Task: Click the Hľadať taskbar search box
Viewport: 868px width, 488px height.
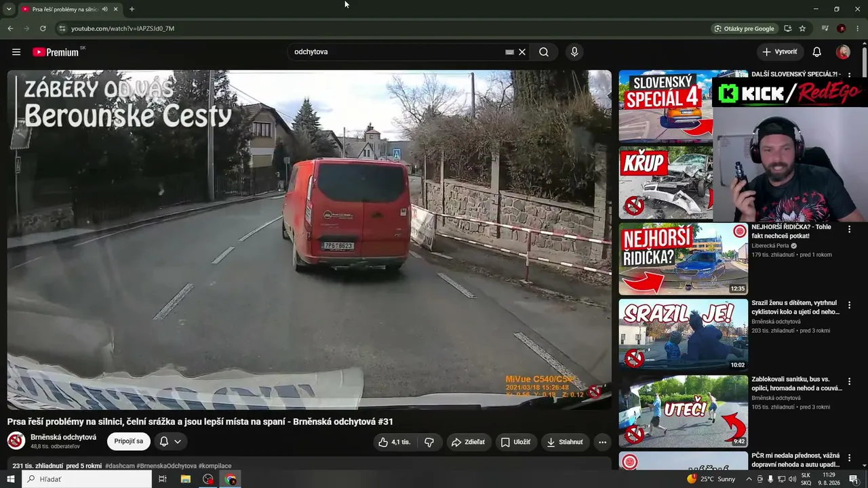Action: (87, 479)
